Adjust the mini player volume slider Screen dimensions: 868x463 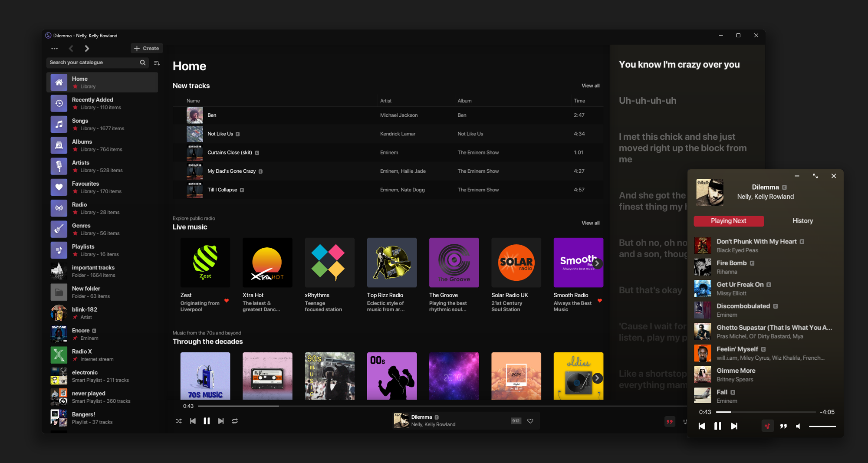822,426
